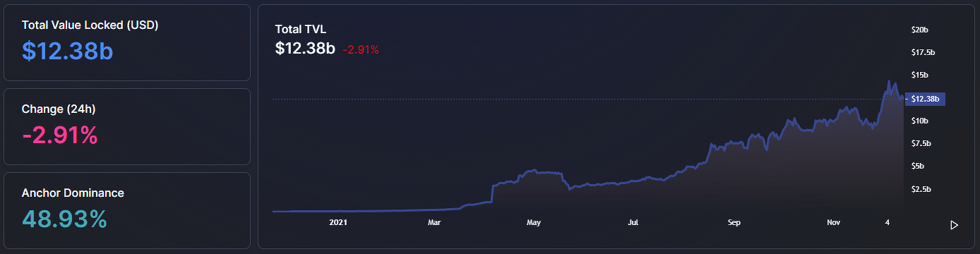Image resolution: width=980 pixels, height=254 pixels.
Task: Click the blue $12.38b value in left card
Action: 68,51
